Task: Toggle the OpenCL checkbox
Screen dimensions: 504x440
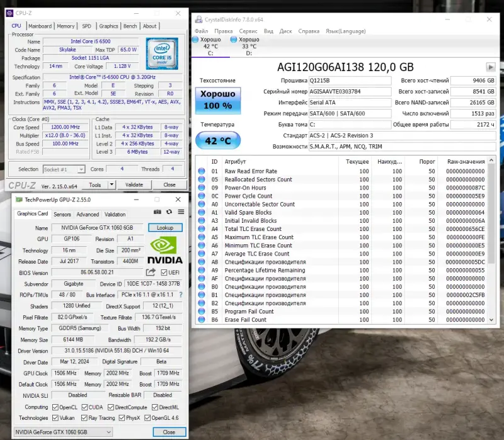Action: pyautogui.click(x=55, y=407)
